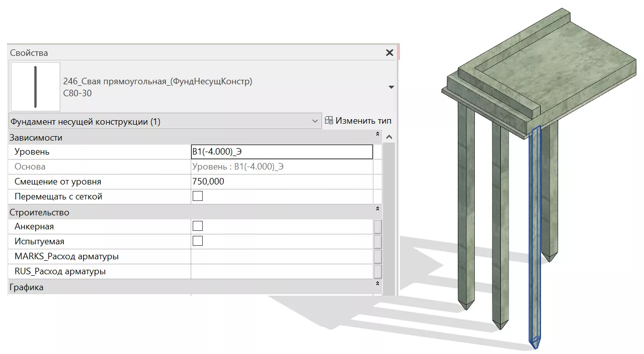Collapse the Графика section
Screen dimensions: 644x354
(x=377, y=284)
